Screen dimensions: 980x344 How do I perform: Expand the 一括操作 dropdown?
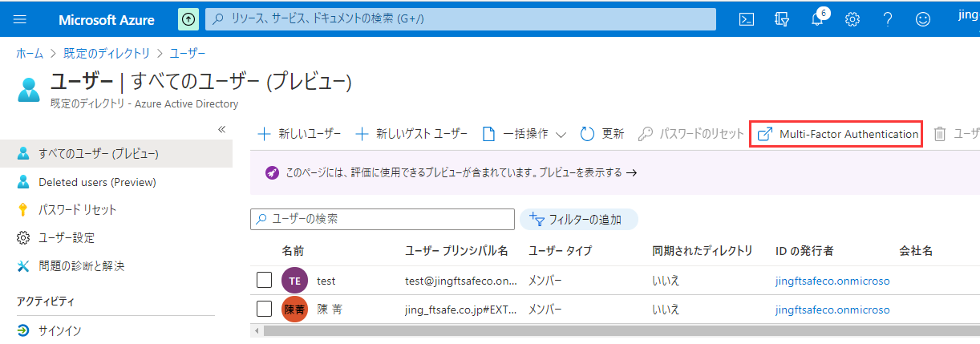click(x=524, y=134)
